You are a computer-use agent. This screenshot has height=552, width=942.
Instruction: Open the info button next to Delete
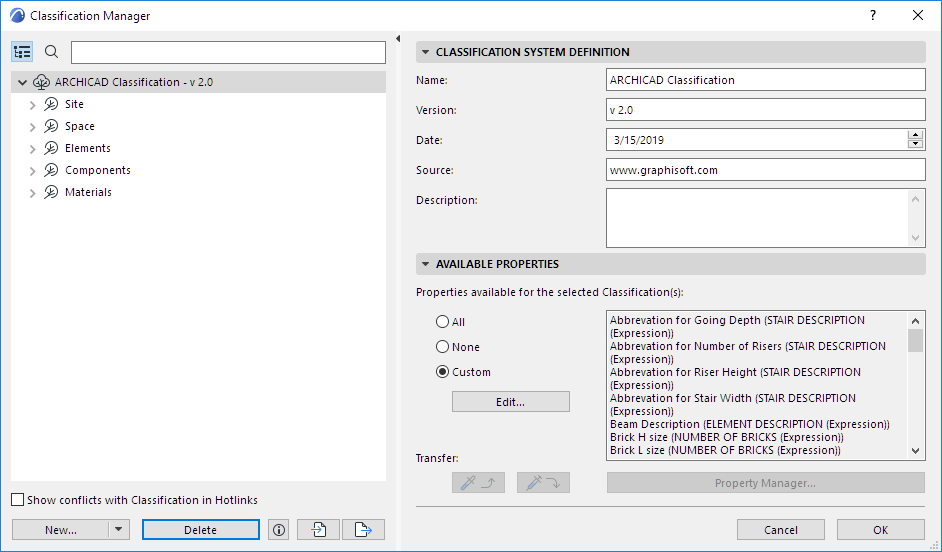coord(279,530)
